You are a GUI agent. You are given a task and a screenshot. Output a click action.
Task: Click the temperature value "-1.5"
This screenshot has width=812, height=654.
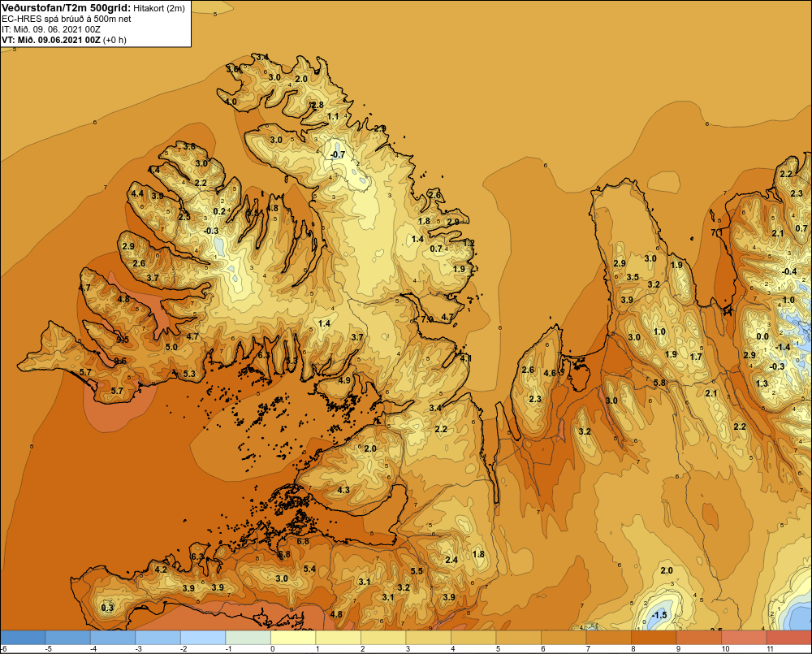click(659, 615)
